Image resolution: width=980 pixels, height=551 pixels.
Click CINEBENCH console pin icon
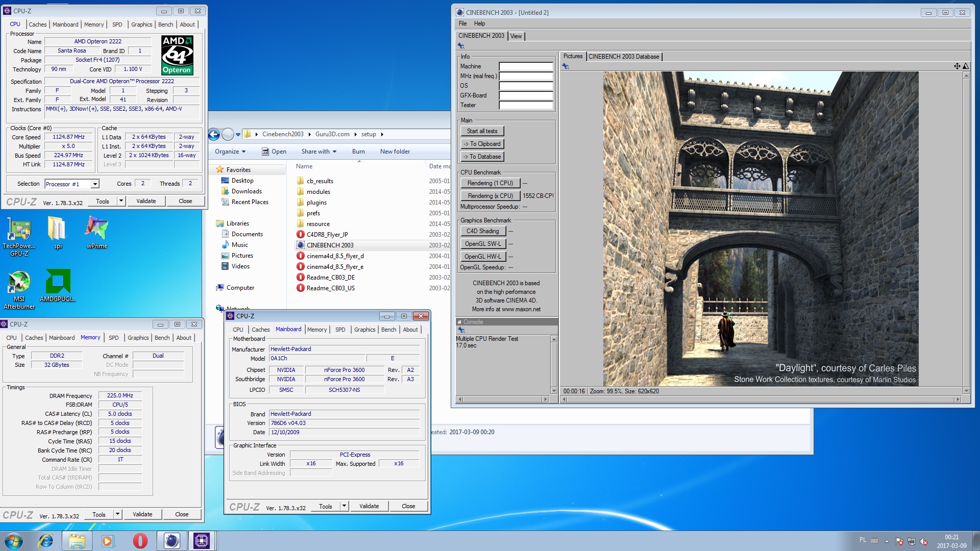coord(461,330)
